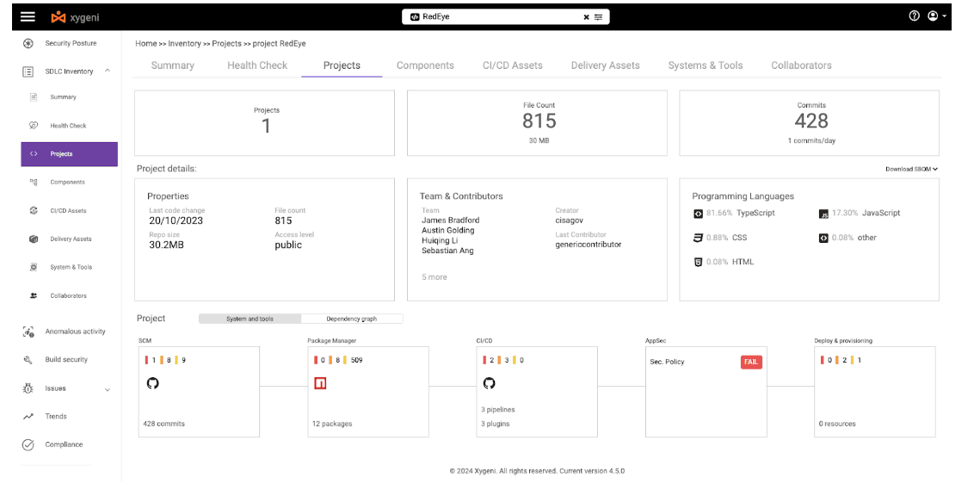
Task: Collapse the SDLC Inventory section
Action: (x=108, y=71)
